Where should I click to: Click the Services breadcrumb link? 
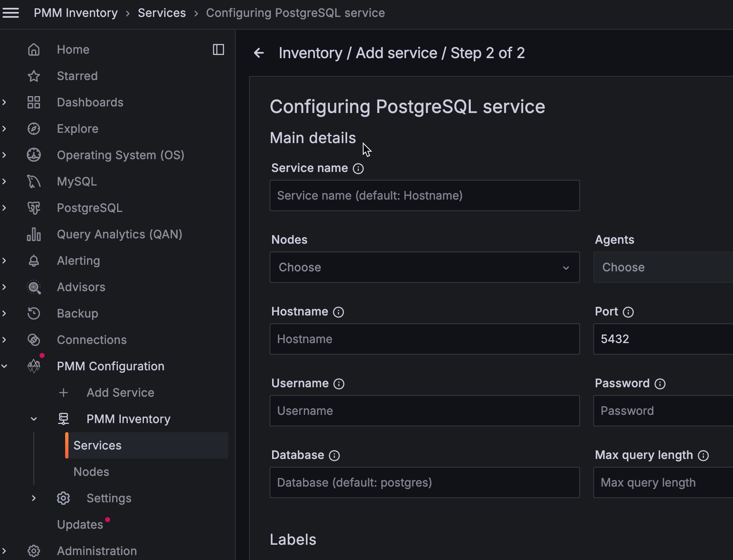pyautogui.click(x=162, y=13)
